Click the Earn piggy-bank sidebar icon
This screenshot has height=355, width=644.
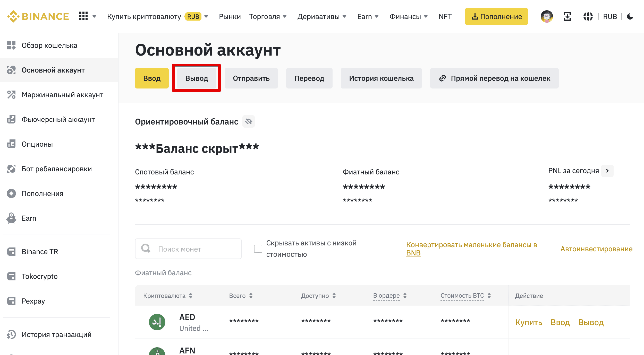point(11,218)
